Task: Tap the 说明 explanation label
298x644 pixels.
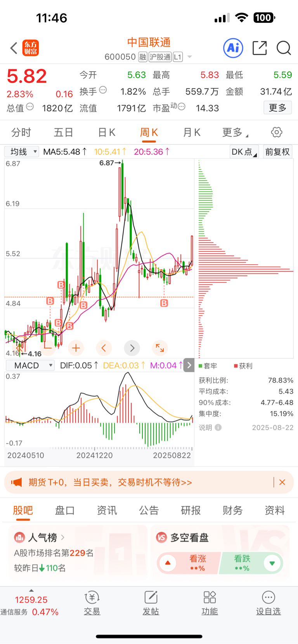Action: pyautogui.click(x=205, y=427)
